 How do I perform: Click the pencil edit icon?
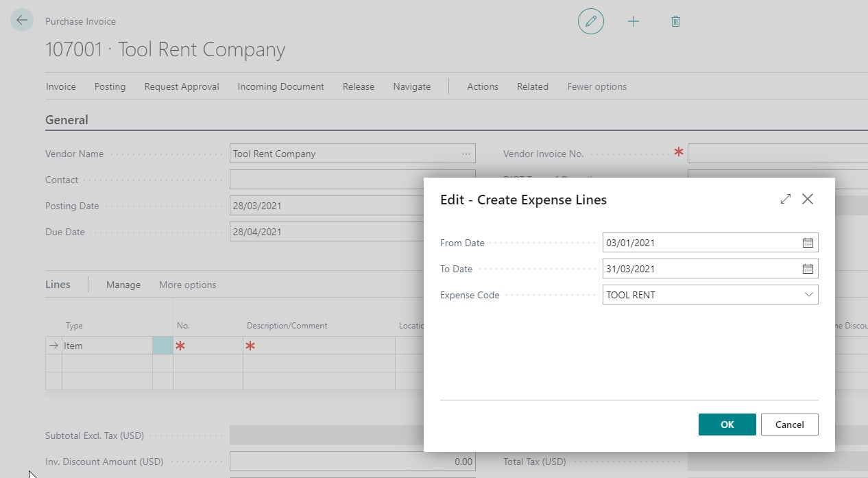point(591,21)
